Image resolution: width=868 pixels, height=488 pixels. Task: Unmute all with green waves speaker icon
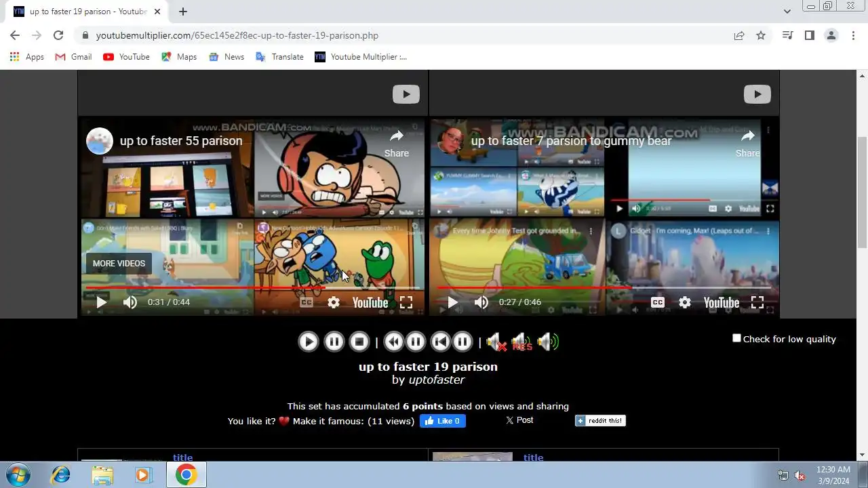[548, 342]
